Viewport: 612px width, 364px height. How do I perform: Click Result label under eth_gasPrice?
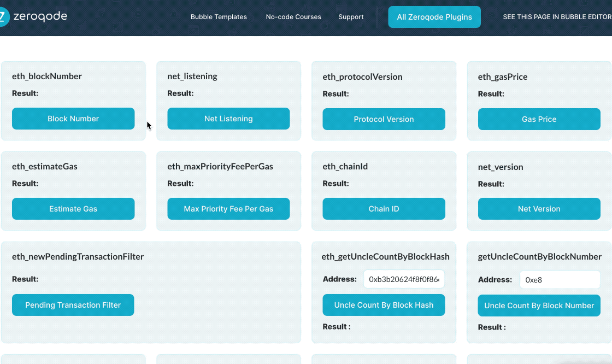tap(491, 94)
